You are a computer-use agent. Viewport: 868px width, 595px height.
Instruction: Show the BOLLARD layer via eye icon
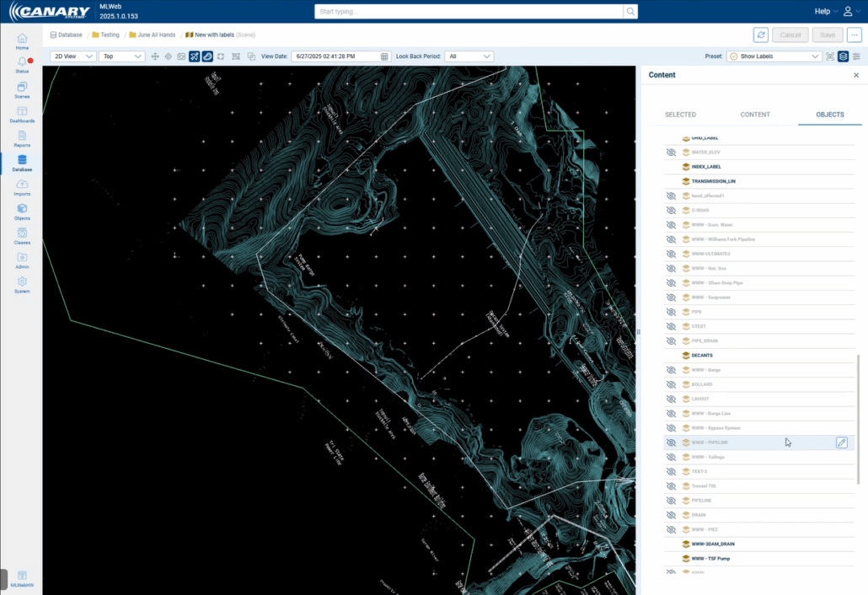tap(671, 384)
